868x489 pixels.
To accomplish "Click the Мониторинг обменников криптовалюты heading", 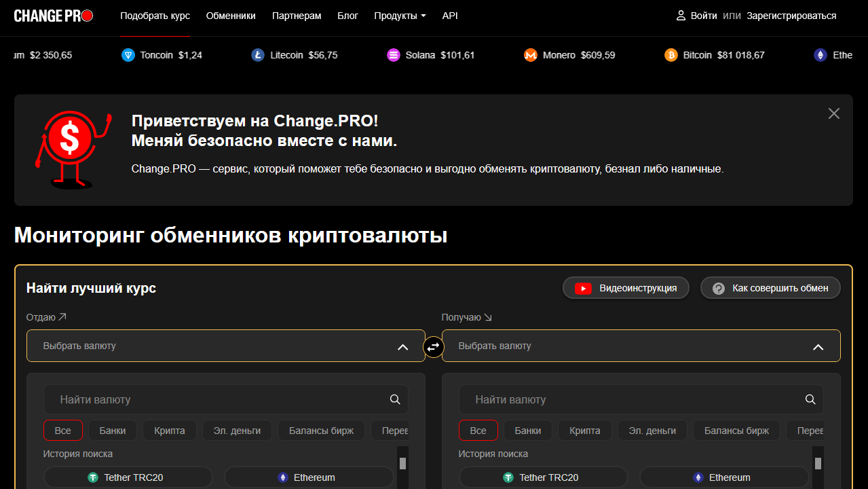I will point(231,236).
